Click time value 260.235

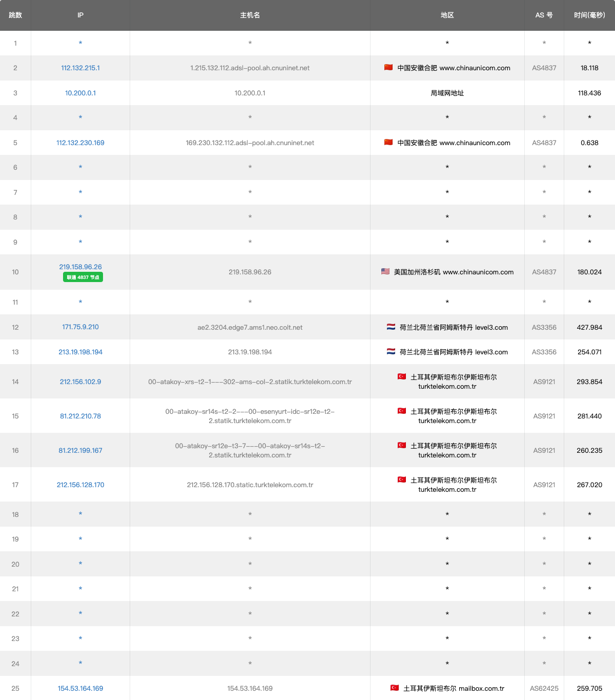tap(589, 450)
